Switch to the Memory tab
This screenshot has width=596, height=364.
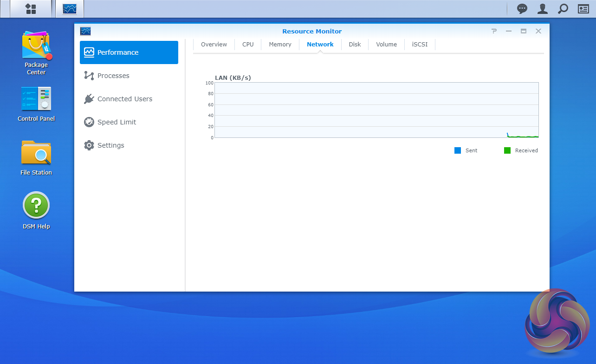coord(280,45)
